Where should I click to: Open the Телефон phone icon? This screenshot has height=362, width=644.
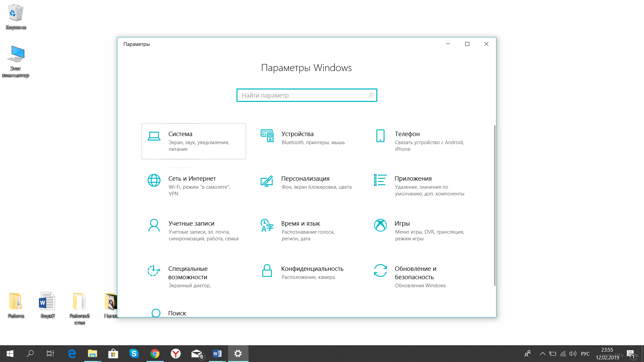[380, 136]
